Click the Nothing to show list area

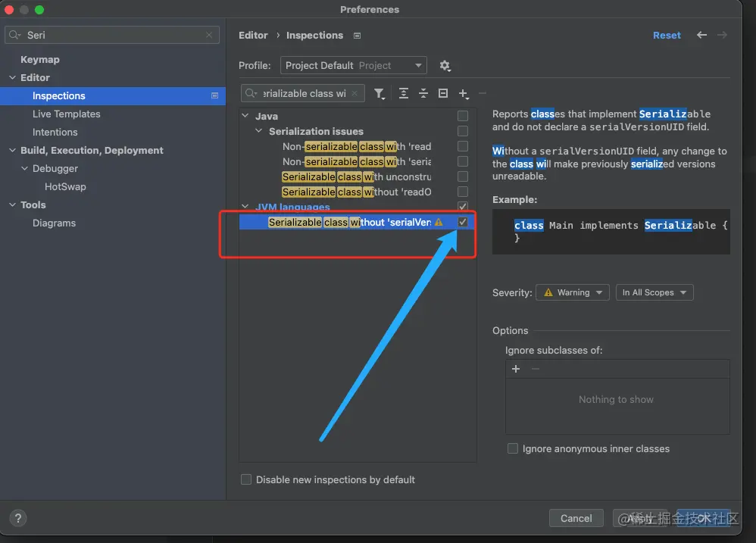(x=617, y=406)
